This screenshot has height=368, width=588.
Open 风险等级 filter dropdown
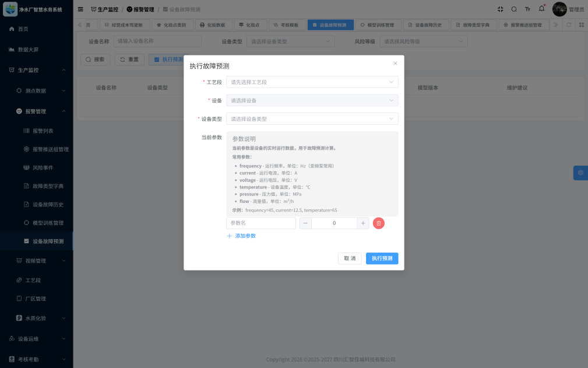(x=424, y=41)
